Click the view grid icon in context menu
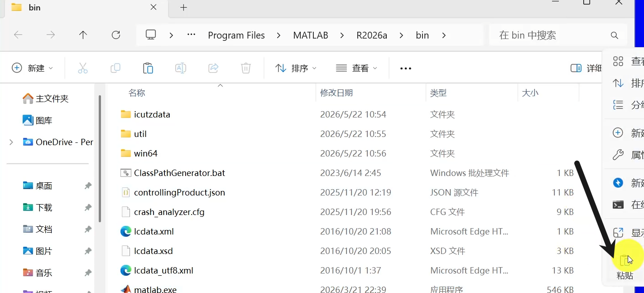The image size is (644, 293). [618, 61]
